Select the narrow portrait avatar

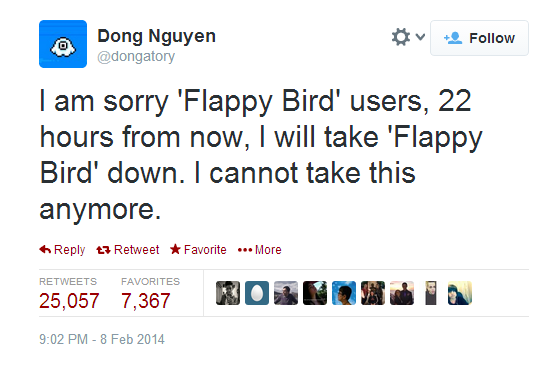(x=431, y=293)
